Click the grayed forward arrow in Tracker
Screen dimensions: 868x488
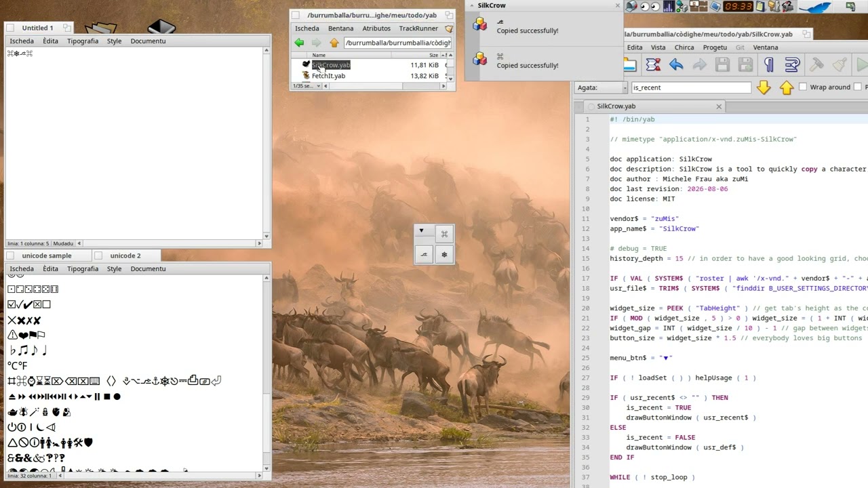point(316,43)
